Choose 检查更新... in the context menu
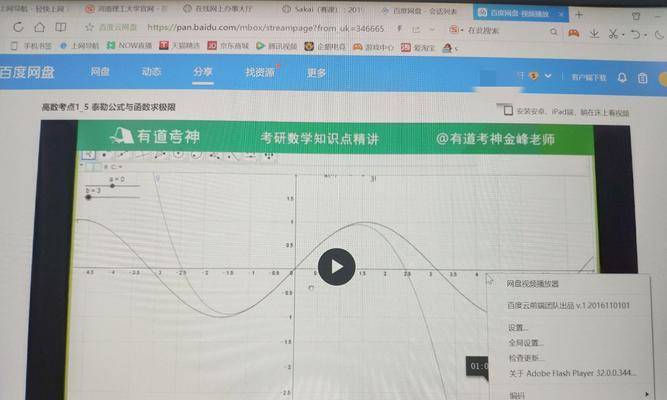The image size is (667, 400). pyautogui.click(x=526, y=358)
